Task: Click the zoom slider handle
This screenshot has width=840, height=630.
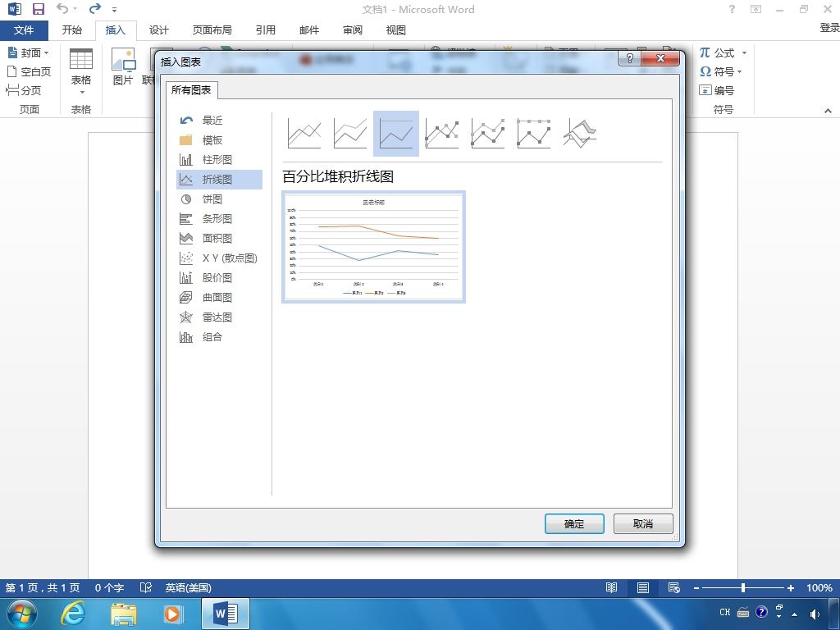Action: 743,587
